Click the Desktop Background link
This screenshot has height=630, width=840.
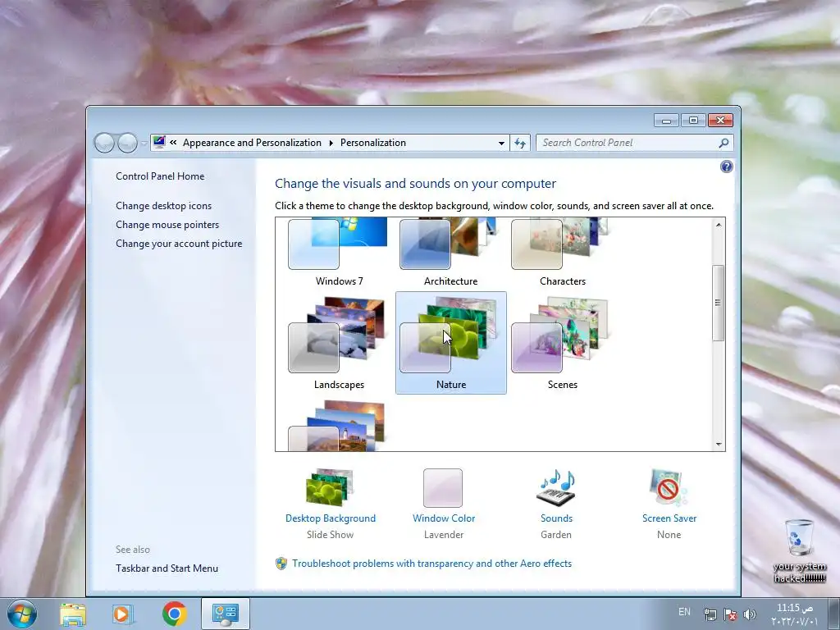click(331, 518)
